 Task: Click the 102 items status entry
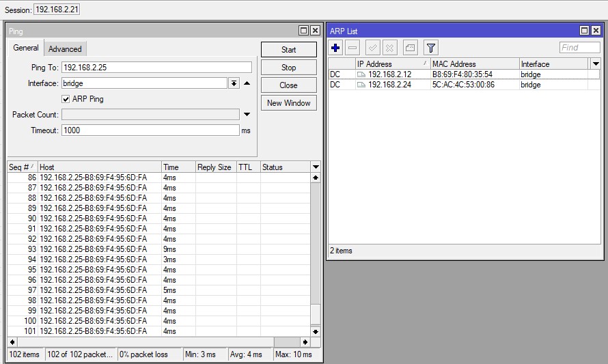point(26,354)
